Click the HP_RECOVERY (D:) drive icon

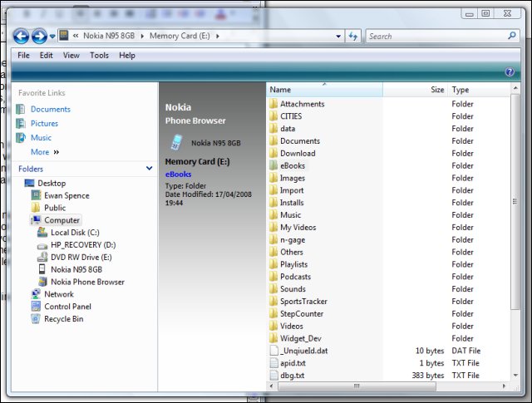[42, 246]
